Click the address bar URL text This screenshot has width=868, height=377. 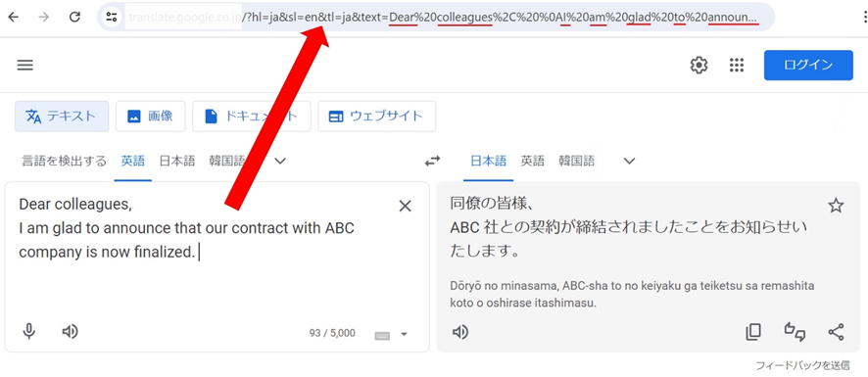tap(443, 18)
